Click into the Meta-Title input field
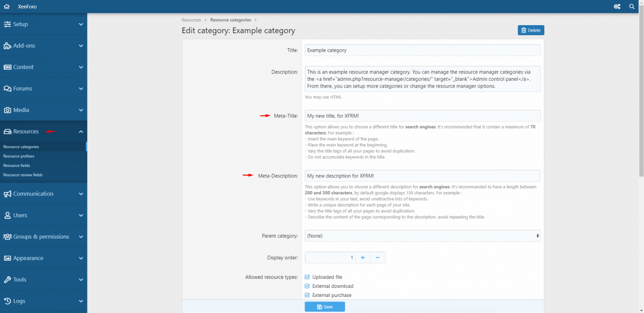The width and height of the screenshot is (644, 313). 423,116
